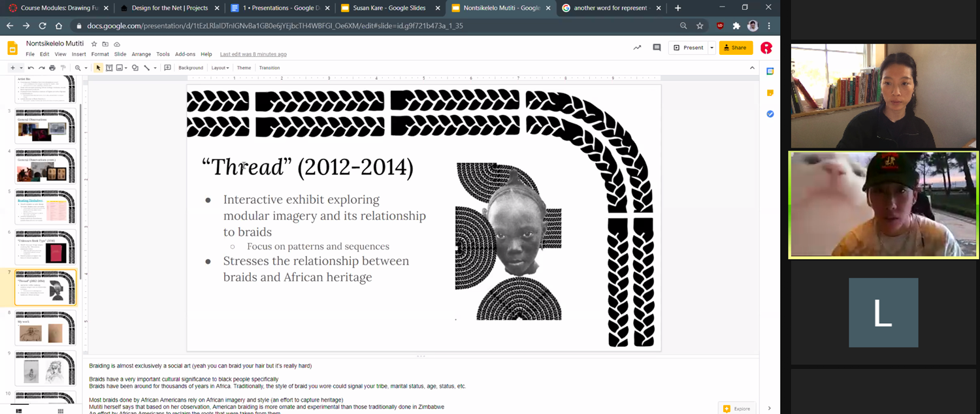Switch to grid view icon
Screen dimensions: 980x414
click(x=61, y=411)
